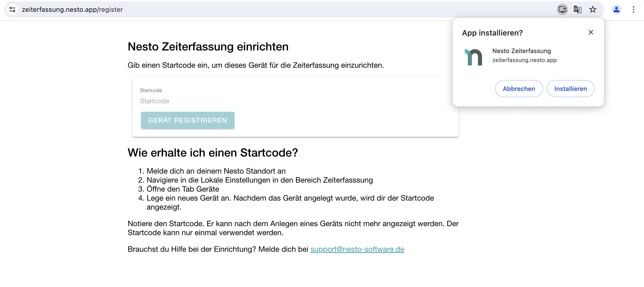This screenshot has width=644, height=287.
Task: Click the site information icon in address bar
Action: [12, 9]
